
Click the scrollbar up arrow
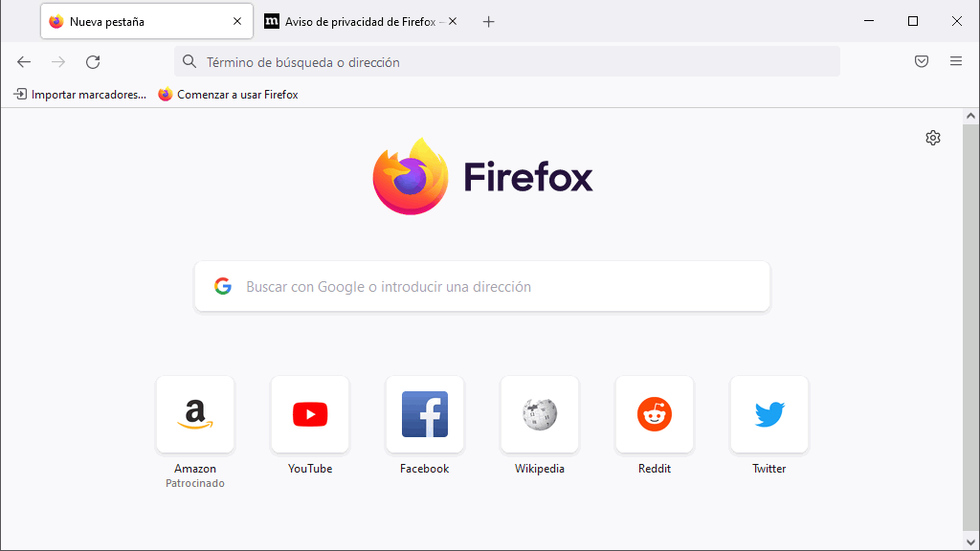pos(970,116)
